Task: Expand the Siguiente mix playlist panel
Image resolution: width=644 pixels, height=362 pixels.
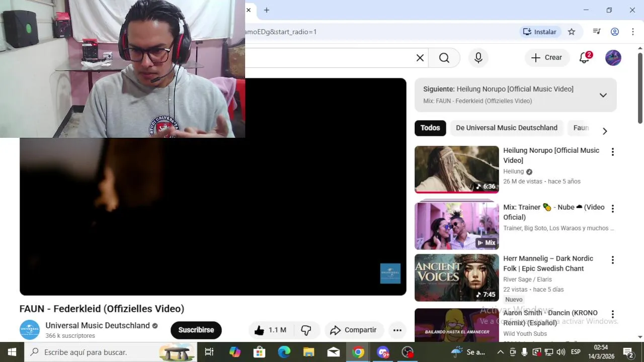Action: coord(603,95)
